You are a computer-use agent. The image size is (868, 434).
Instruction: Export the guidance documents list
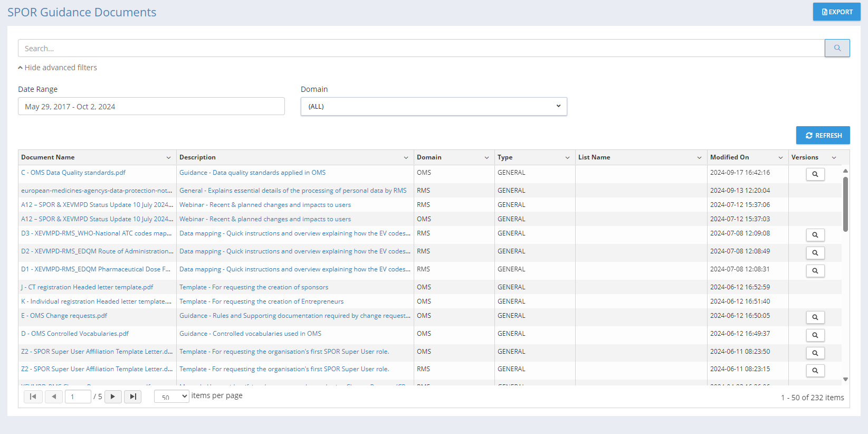pos(836,12)
